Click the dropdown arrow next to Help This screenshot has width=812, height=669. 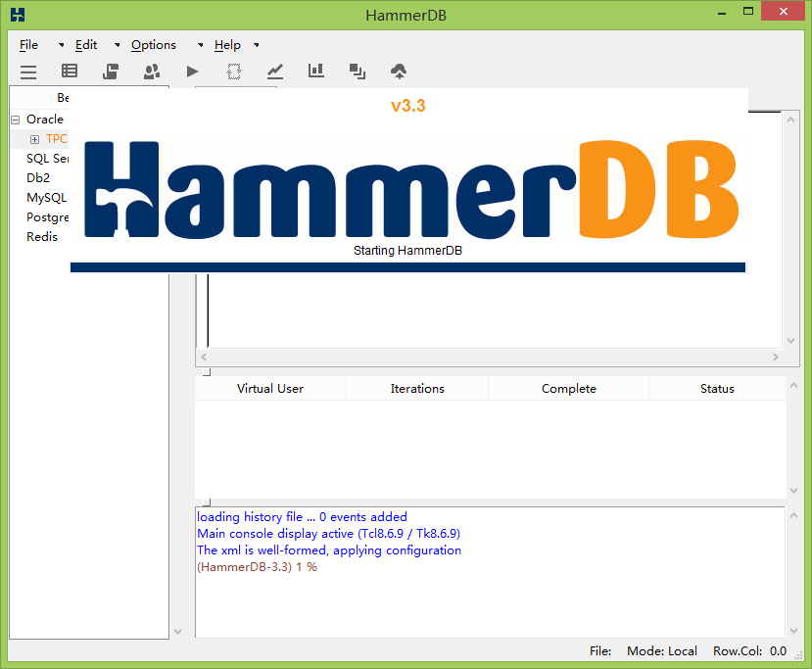[257, 46]
